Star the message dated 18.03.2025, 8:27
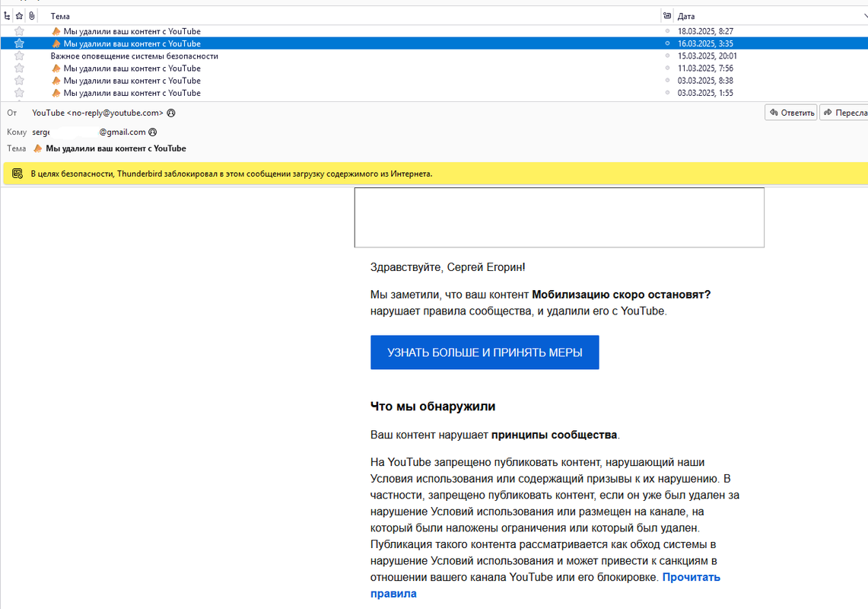This screenshot has height=609, width=868. click(19, 31)
